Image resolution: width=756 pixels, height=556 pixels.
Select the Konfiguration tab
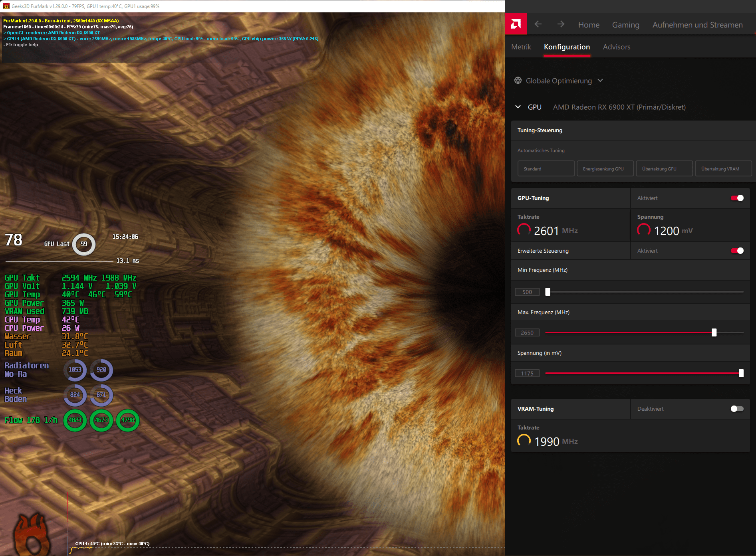tap(567, 47)
